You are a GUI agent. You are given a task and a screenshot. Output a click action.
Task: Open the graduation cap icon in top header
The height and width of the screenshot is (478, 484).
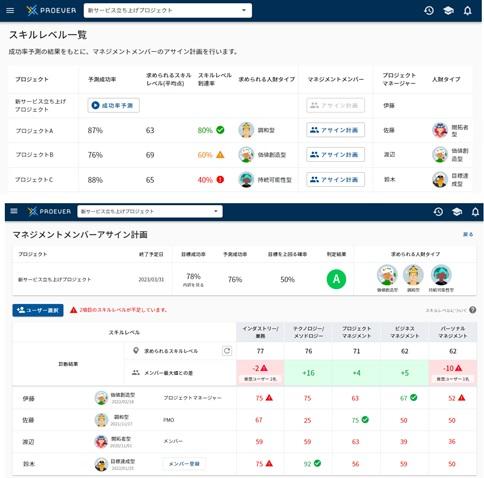point(448,11)
